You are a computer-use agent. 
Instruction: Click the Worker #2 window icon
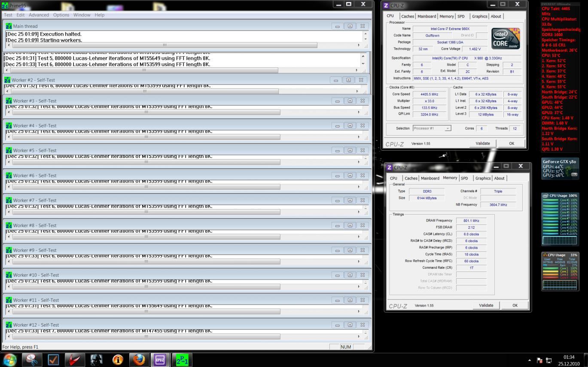[x=7, y=80]
